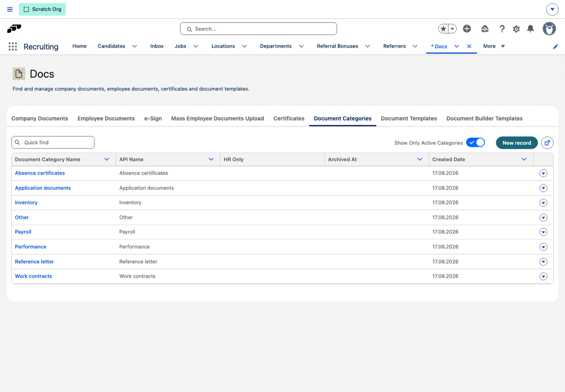Open Created Date column chevron
Viewport: 565px width, 392px height.
pos(524,159)
